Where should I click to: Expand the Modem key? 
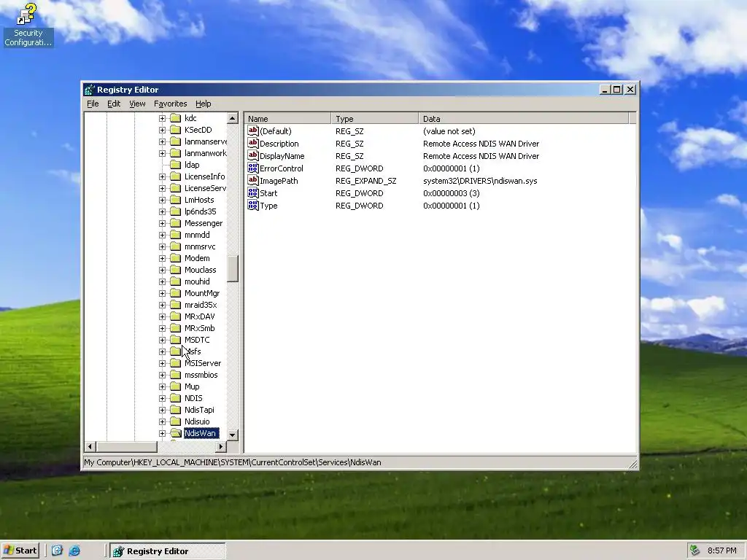tap(163, 258)
